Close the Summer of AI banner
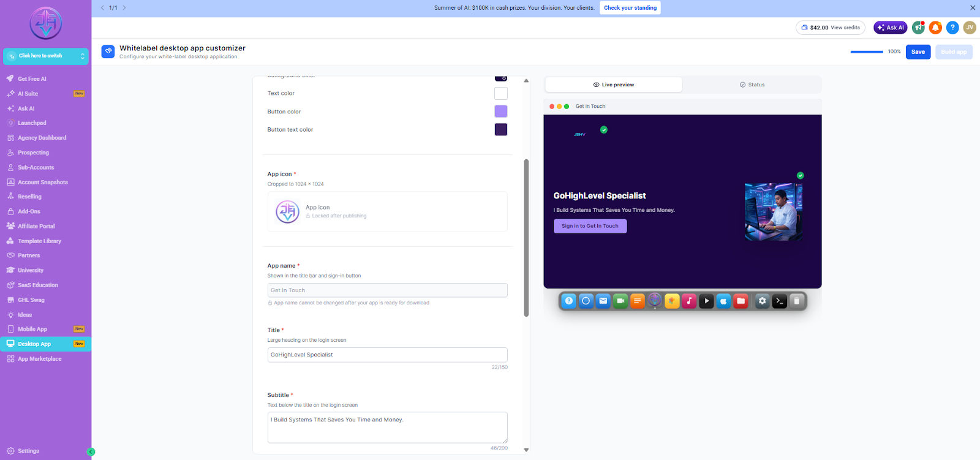 pos(973,8)
